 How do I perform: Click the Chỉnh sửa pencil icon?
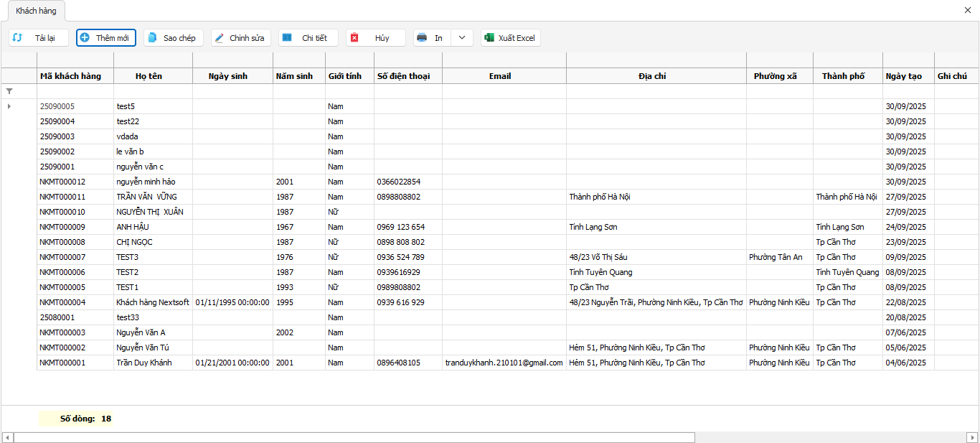(220, 38)
